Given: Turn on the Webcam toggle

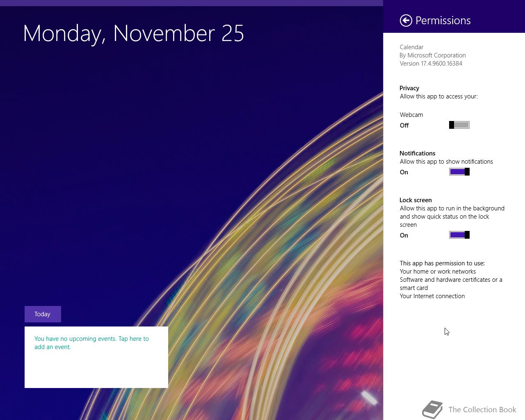Looking at the screenshot, I should point(459,125).
